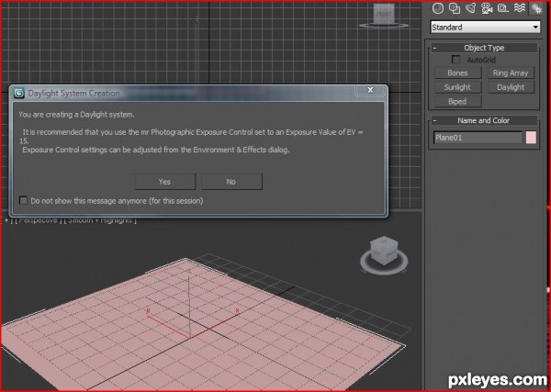Click Yes in the Daylight dialog
Screen dimensions: 551x392
tap(164, 182)
